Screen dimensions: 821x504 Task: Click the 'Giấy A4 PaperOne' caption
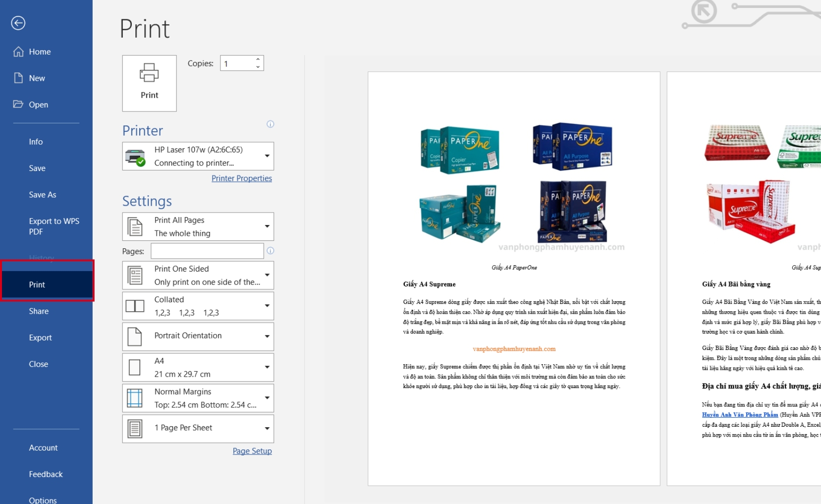[514, 268]
